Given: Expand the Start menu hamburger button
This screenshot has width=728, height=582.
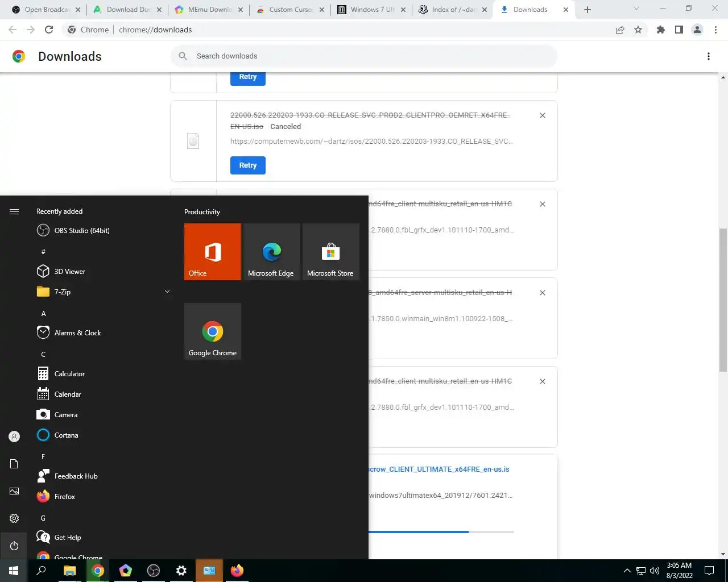Looking at the screenshot, I should 14,211.
